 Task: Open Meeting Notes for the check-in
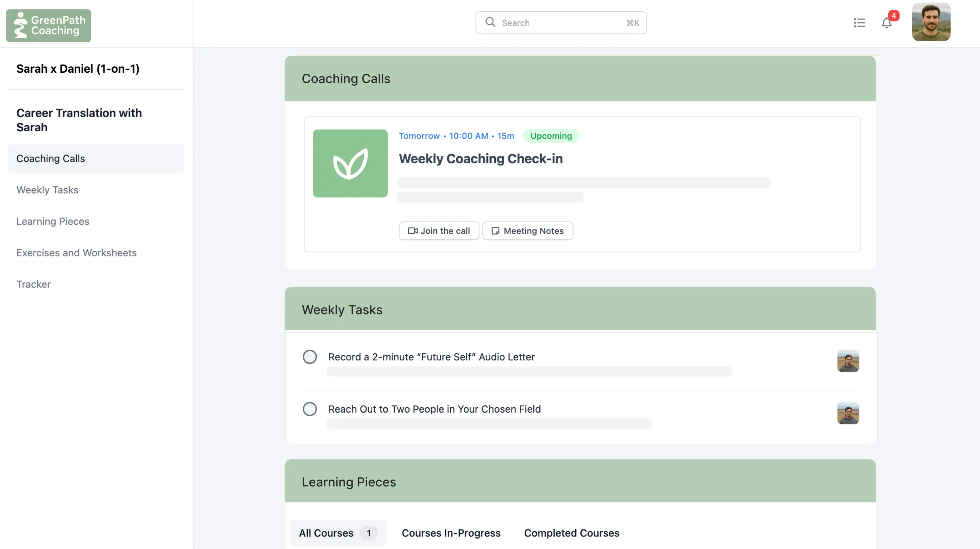click(527, 231)
